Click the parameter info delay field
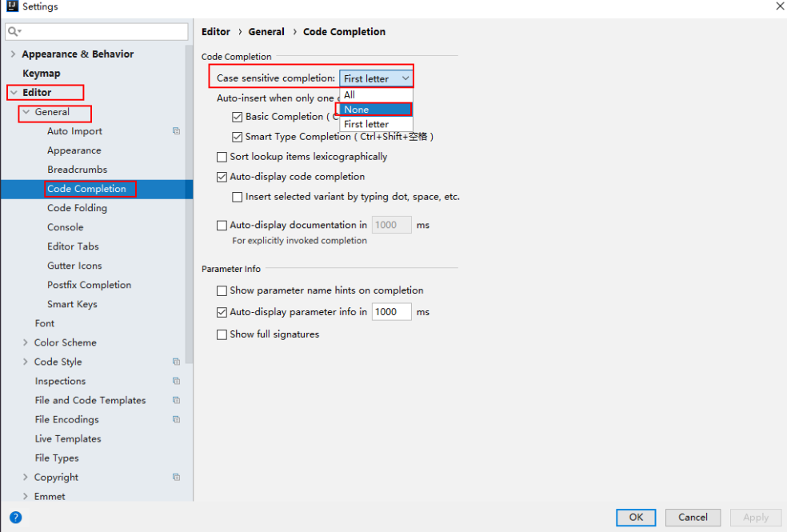Screen dimensions: 787x532 391,312
